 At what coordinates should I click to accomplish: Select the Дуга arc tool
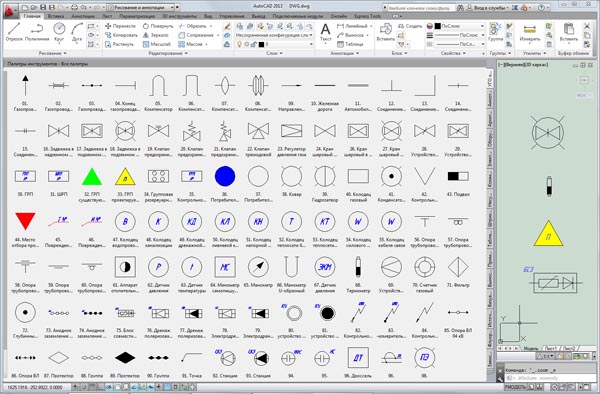(x=77, y=32)
